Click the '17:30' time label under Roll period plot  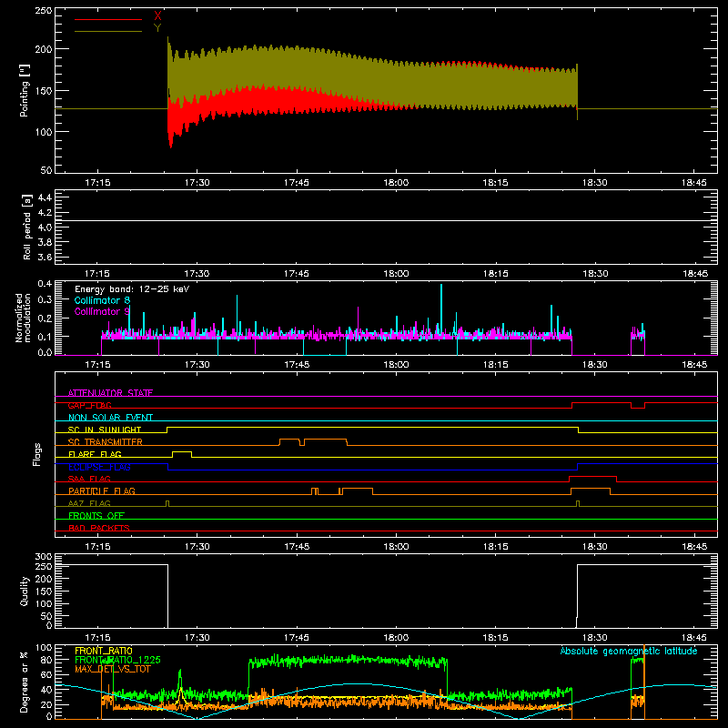197,274
